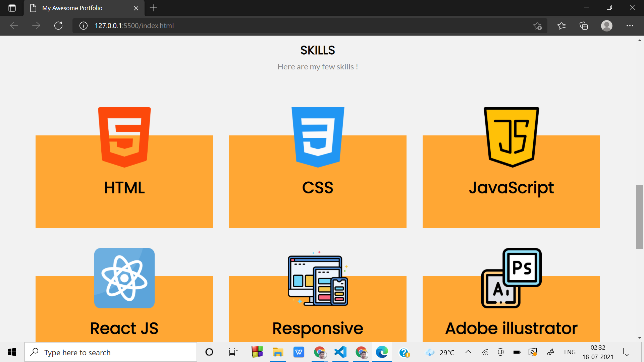The image size is (644, 362).
Task: Open ENG language input selector
Action: pyautogui.click(x=570, y=352)
